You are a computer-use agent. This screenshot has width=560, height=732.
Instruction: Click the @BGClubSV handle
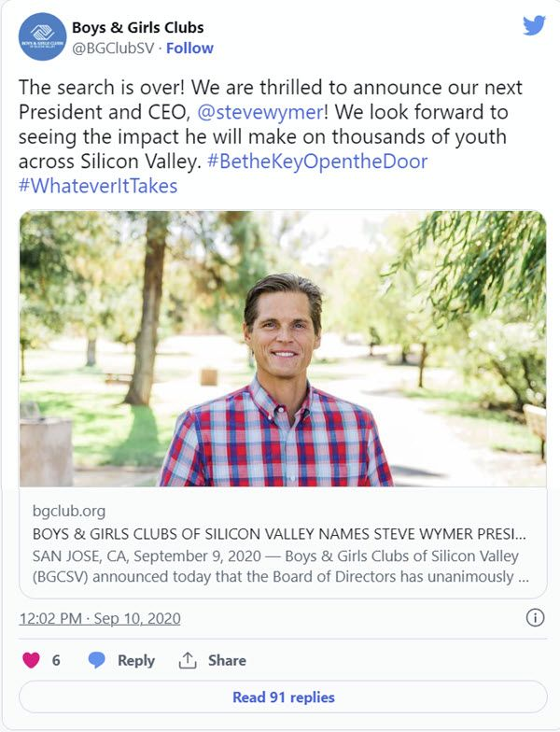pyautogui.click(x=113, y=49)
